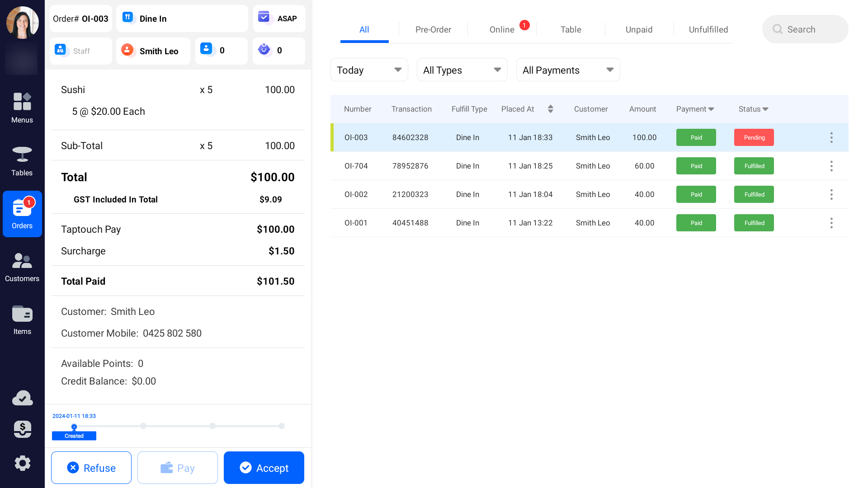The image size is (868, 488).
Task: Click the child guest count icon
Action: (264, 49)
